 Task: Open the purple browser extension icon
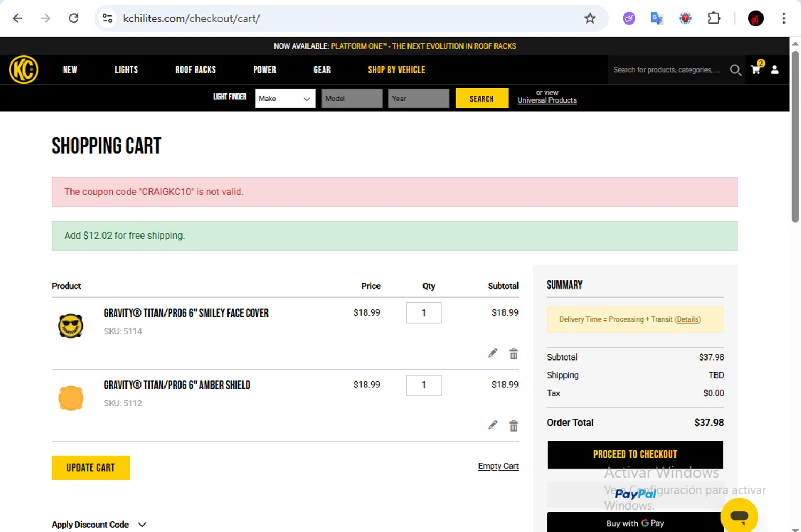click(629, 19)
